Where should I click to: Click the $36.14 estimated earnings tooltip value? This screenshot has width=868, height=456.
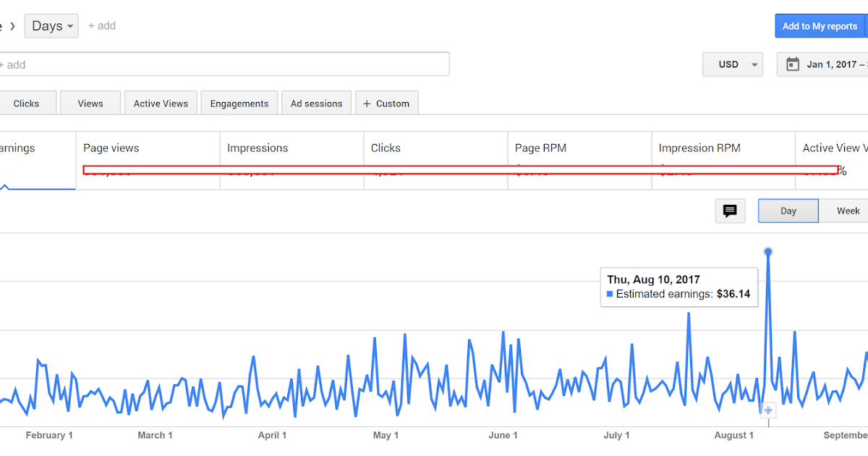coord(733,295)
